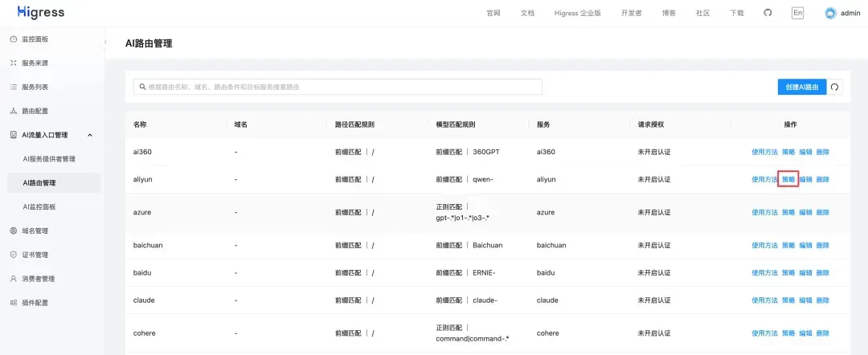
Task: Open 服务列表 in the sidebar
Action: [x=35, y=88]
